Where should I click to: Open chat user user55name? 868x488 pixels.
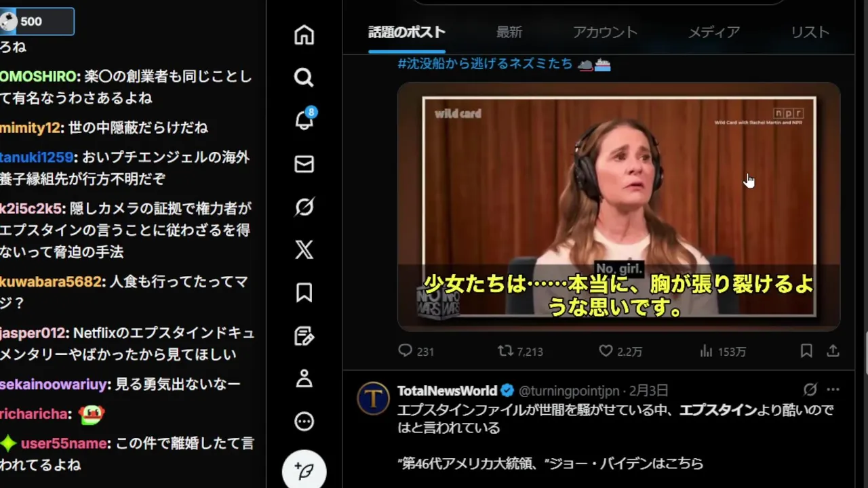click(x=64, y=443)
